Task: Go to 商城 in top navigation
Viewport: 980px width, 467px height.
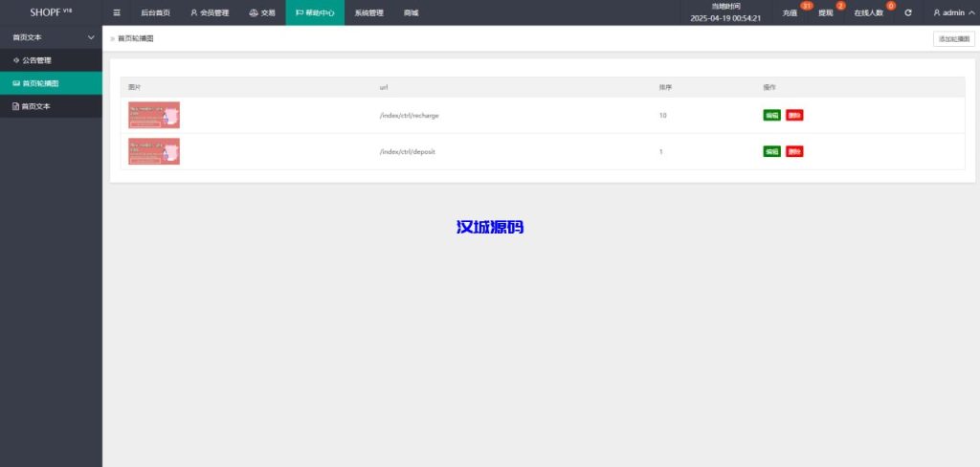Action: (x=412, y=13)
